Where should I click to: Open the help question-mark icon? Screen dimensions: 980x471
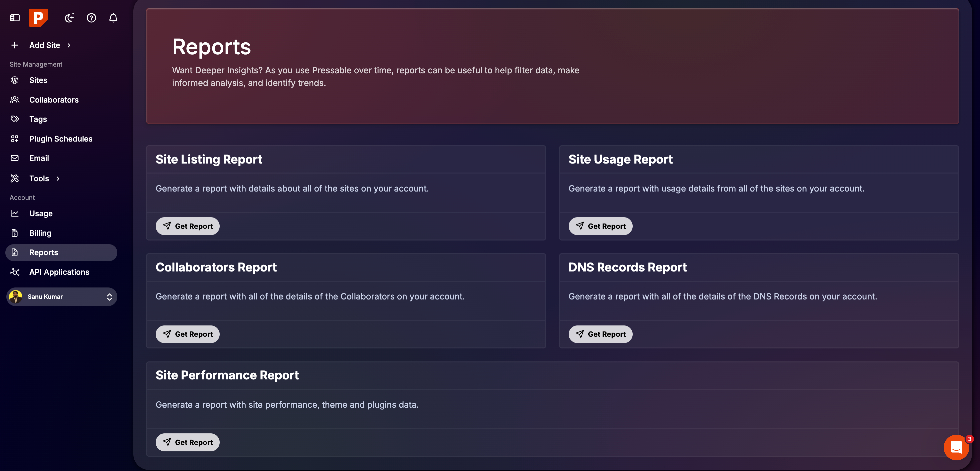pos(91,18)
